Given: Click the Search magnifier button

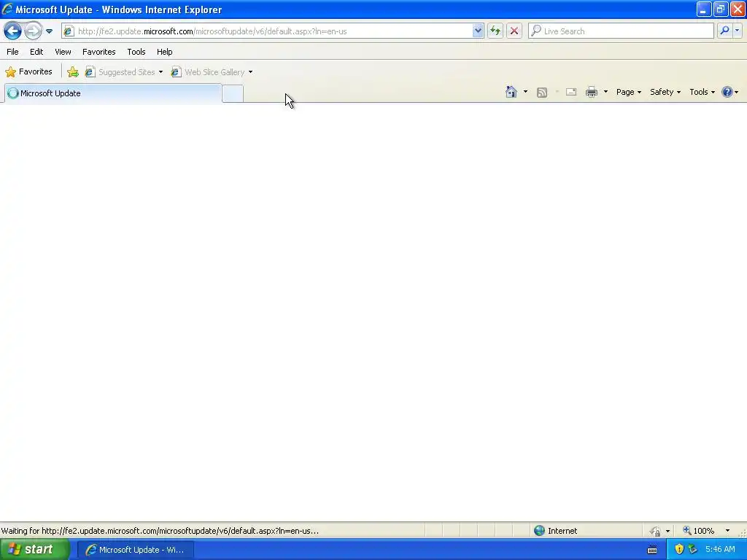Looking at the screenshot, I should [724, 31].
